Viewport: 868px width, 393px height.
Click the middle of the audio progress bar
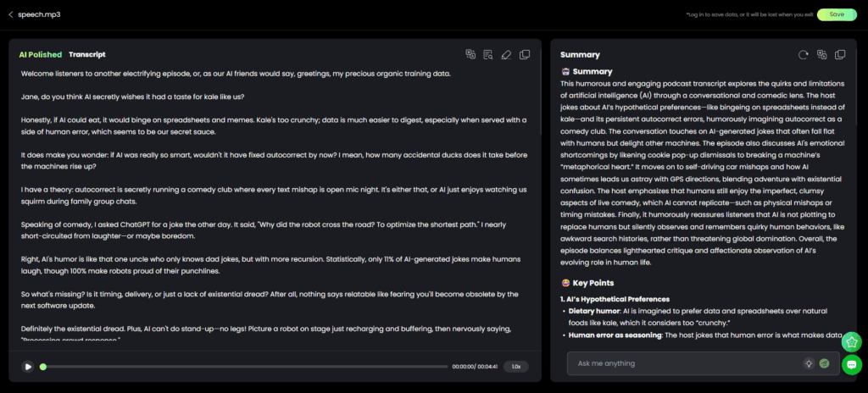pyautogui.click(x=245, y=367)
